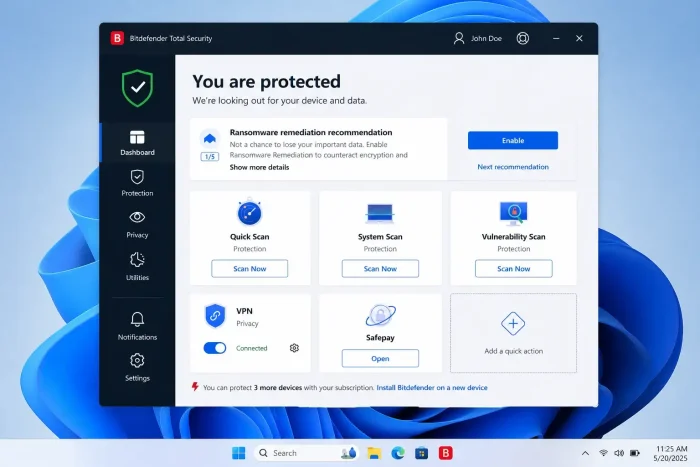Open the Notifications panel
The width and height of the screenshot is (700, 467).
[137, 326]
